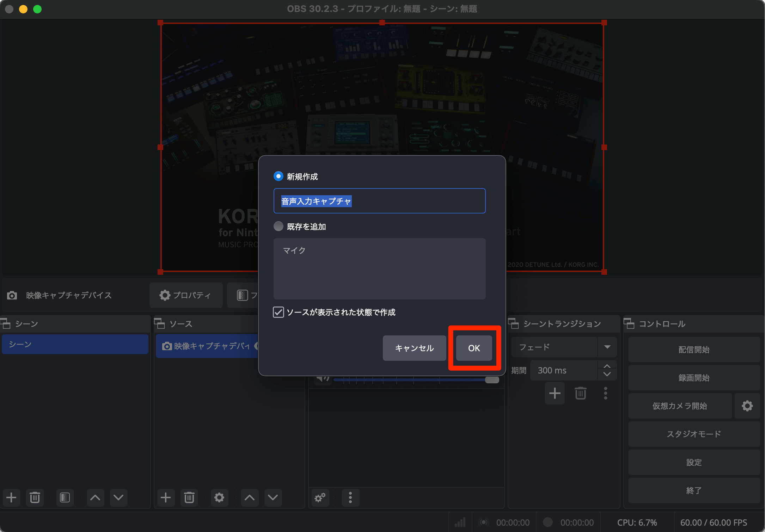This screenshot has height=532, width=765.
Task: Select シーン in the scenes list
Action: click(x=75, y=344)
